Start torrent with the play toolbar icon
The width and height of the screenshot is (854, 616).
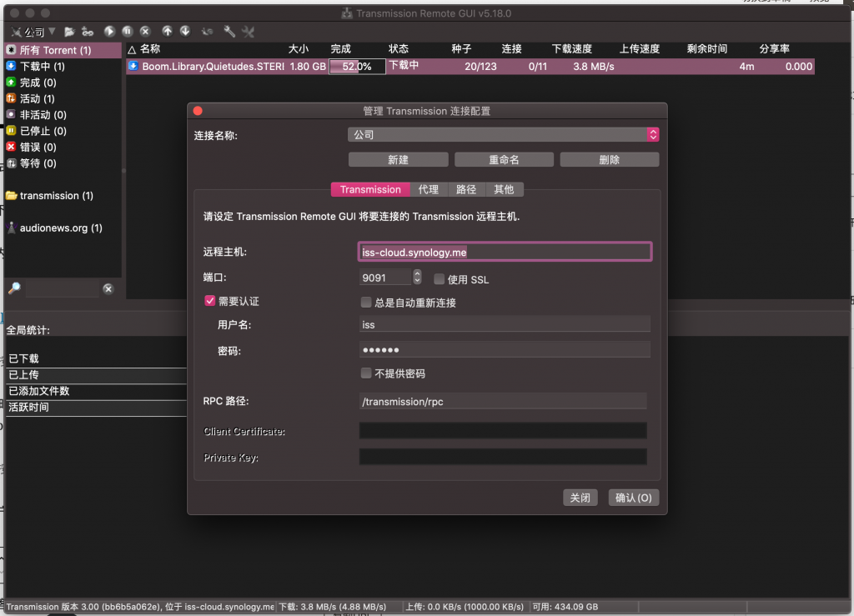(x=109, y=32)
